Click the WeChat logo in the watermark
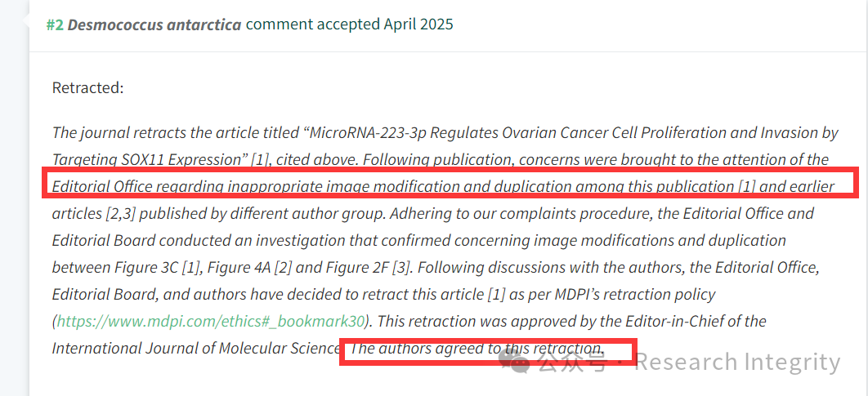This screenshot has width=868, height=396. [516, 363]
